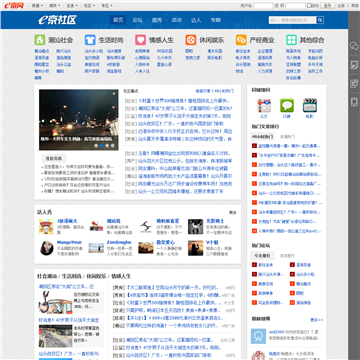Click the microblog user avatar icon
This screenshot has width=360, height=360.
pos(258,336)
